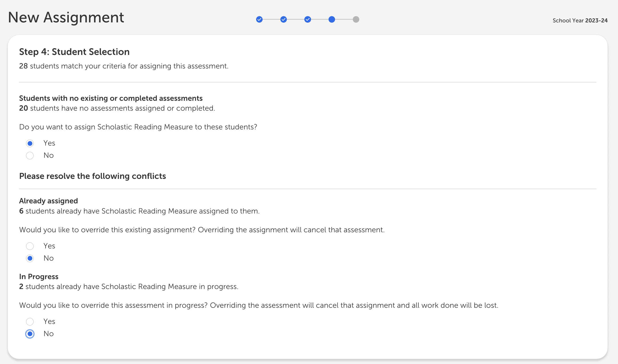
Task: Click the School Year 2023-24 label
Action: pyautogui.click(x=580, y=21)
